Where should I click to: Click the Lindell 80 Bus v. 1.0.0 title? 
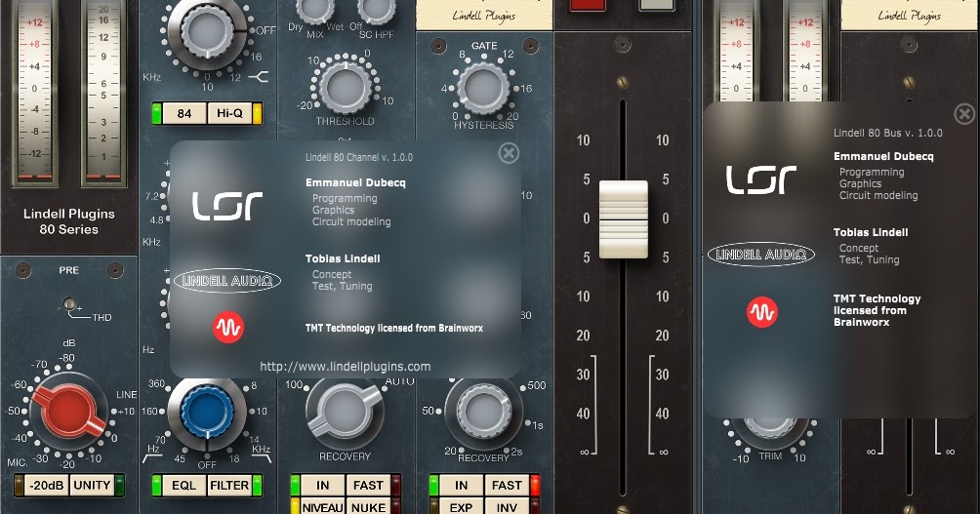887,133
